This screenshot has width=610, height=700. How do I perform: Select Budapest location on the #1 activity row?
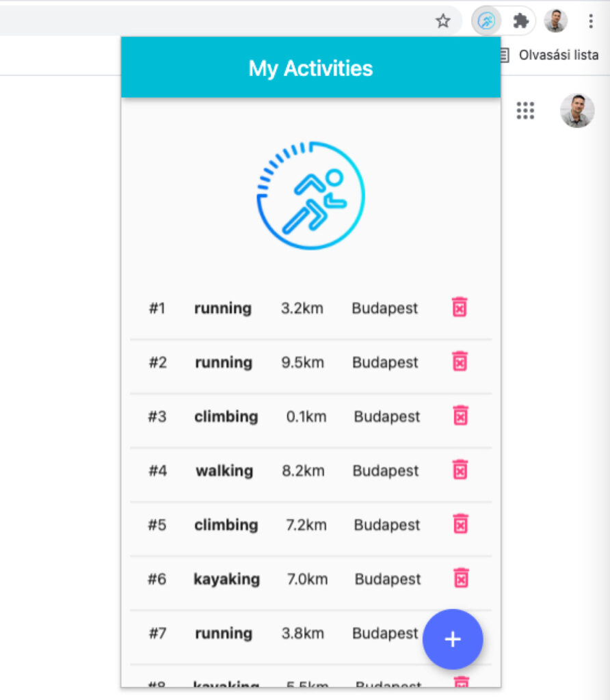coord(384,308)
